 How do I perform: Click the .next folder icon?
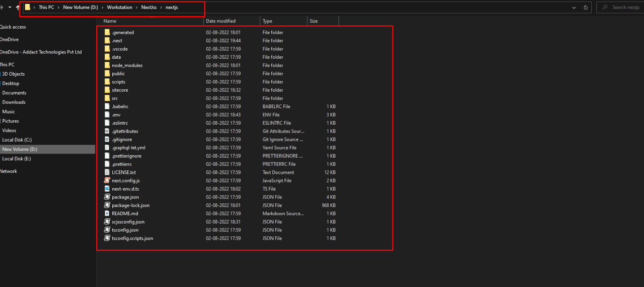point(107,41)
